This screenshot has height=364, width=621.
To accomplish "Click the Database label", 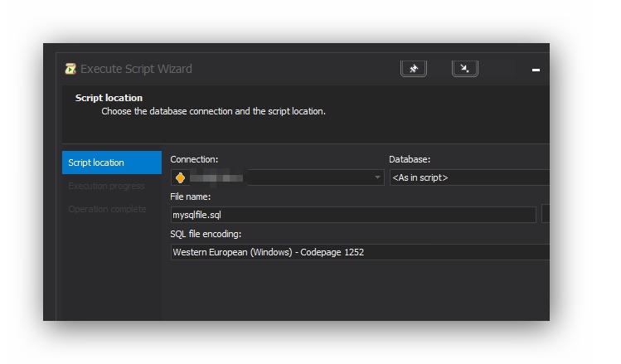I will coord(410,159).
